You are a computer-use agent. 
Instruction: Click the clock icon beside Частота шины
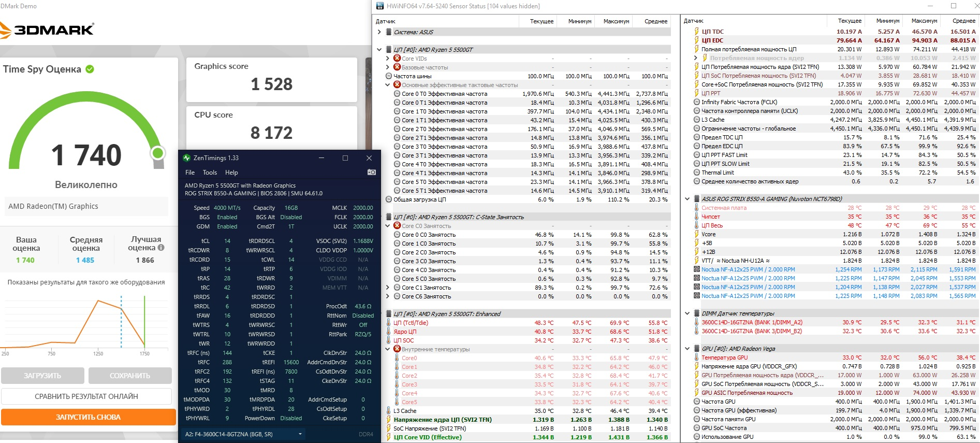[x=389, y=76]
